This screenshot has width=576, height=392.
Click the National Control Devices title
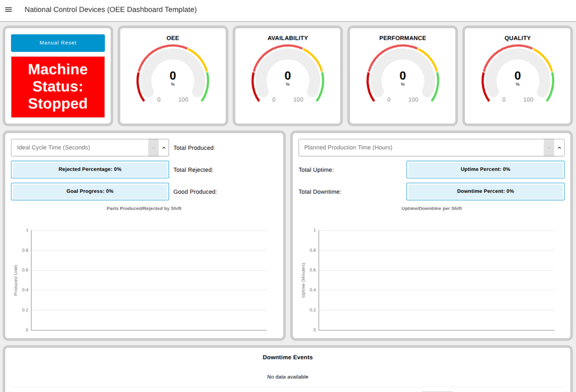pyautogui.click(x=110, y=9)
